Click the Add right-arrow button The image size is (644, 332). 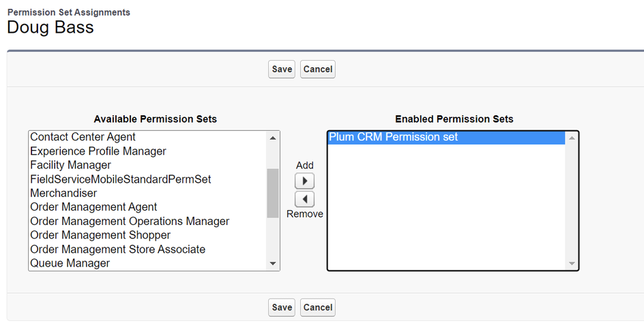[304, 181]
